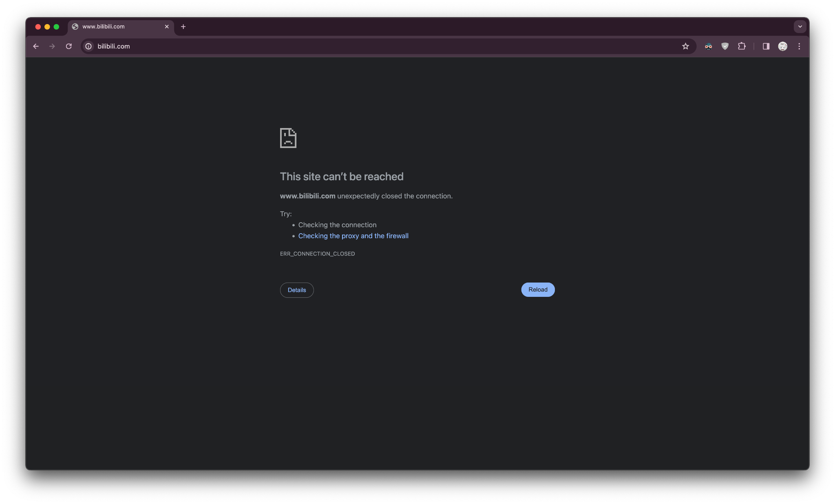The image size is (835, 504).
Task: Open the three-dot Chrome menu
Action: click(x=800, y=46)
